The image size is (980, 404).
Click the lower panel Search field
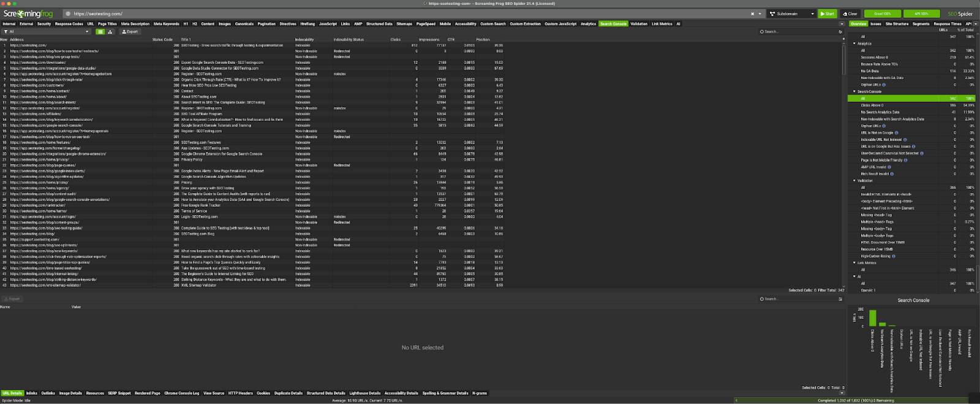coord(796,299)
